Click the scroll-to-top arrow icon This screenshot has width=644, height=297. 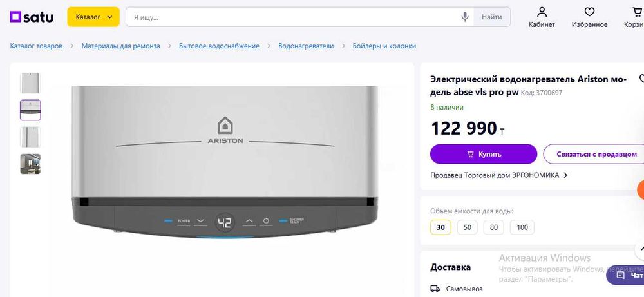pos(640,249)
